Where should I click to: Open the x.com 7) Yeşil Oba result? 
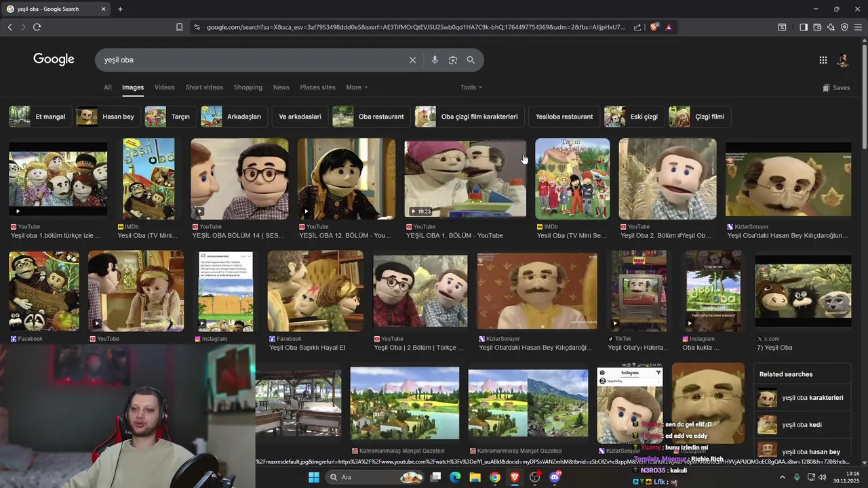point(803,291)
